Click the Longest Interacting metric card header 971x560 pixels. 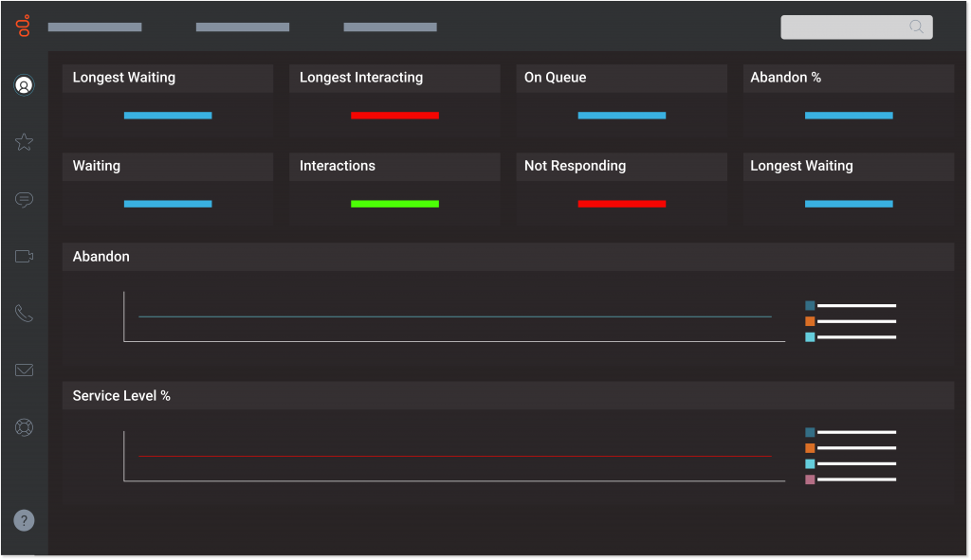click(394, 78)
